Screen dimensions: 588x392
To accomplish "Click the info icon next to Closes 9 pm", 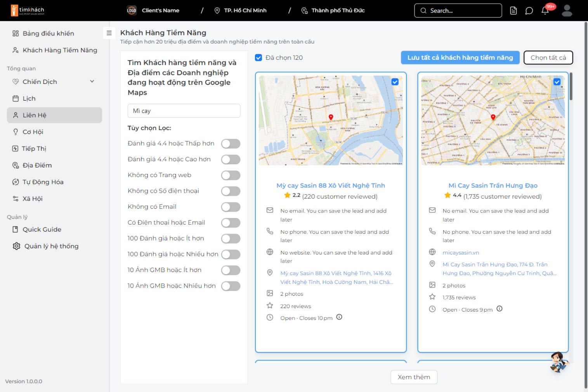I will coord(500,308).
